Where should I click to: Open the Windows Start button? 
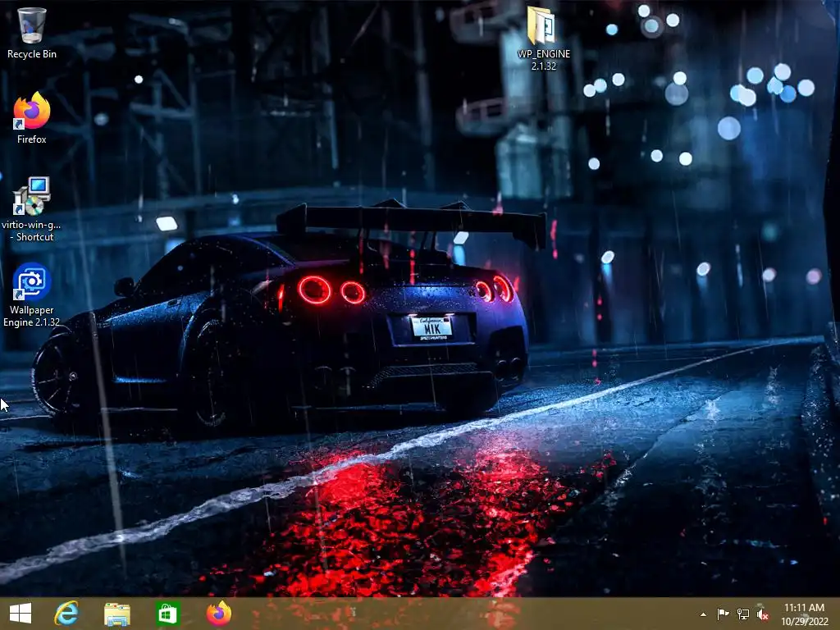pyautogui.click(x=21, y=614)
